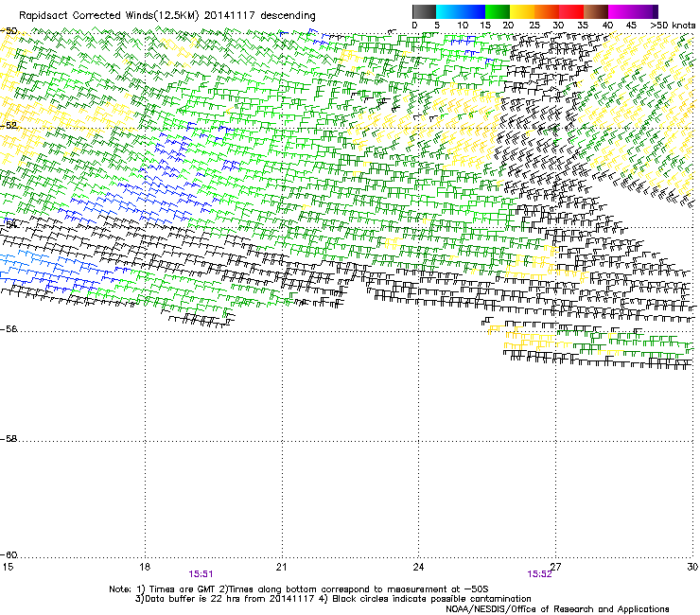
Task: Click the longitude label 15
Action: [8, 567]
